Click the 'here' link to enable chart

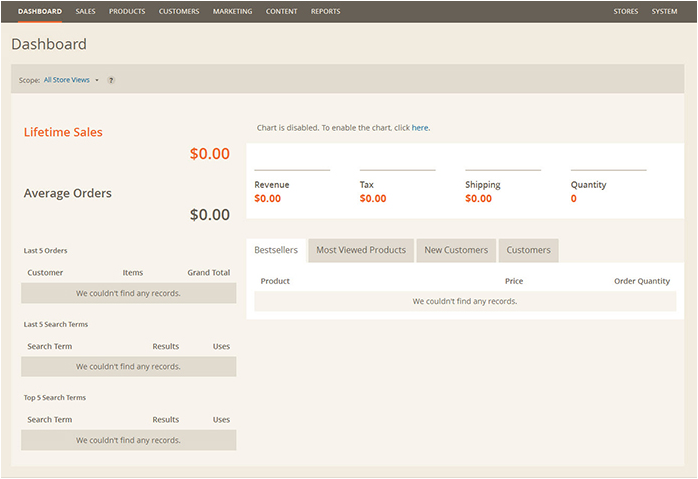[x=420, y=128]
